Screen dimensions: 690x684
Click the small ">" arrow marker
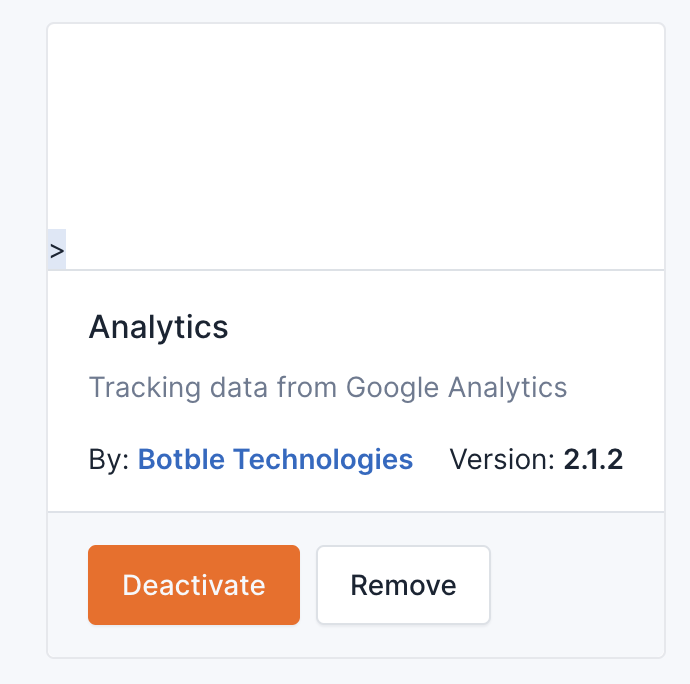click(57, 250)
